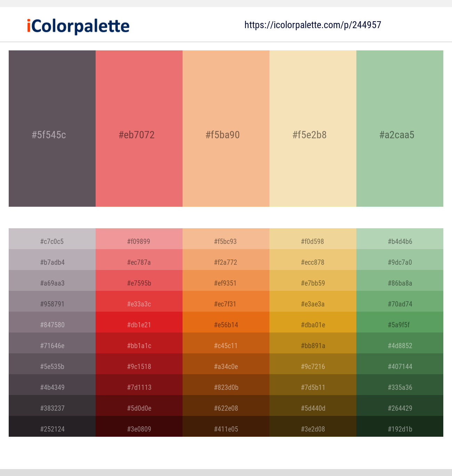Click the #dba01e shade swatch
This screenshot has height=476, width=452.
pos(313,325)
